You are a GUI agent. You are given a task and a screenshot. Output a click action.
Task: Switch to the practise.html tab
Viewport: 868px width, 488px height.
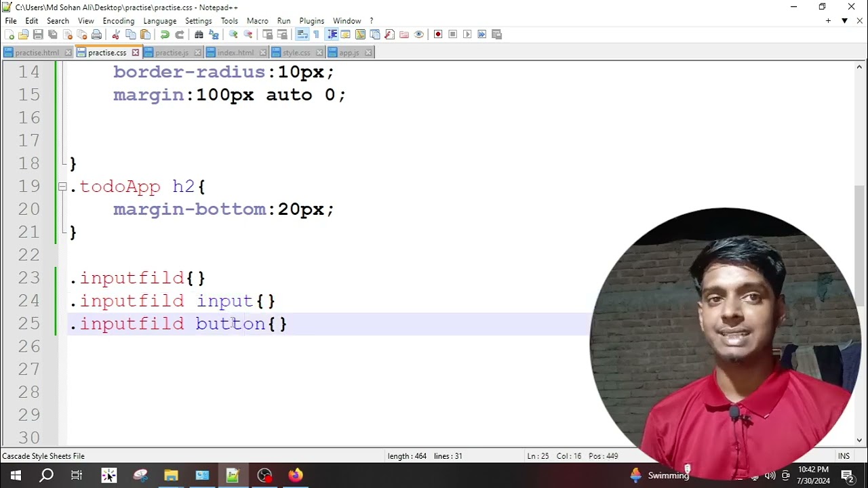pos(37,53)
